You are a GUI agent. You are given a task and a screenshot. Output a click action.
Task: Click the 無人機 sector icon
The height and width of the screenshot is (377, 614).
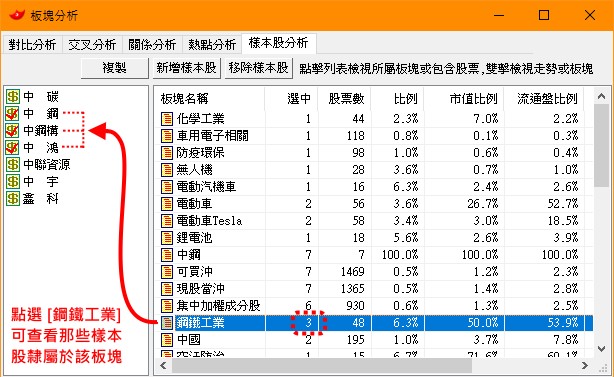(x=167, y=170)
